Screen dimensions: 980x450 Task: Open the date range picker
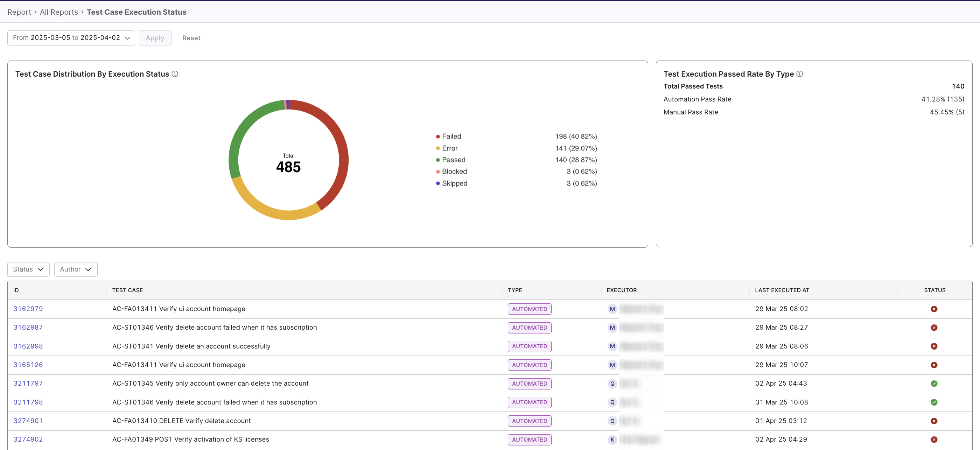(x=71, y=38)
